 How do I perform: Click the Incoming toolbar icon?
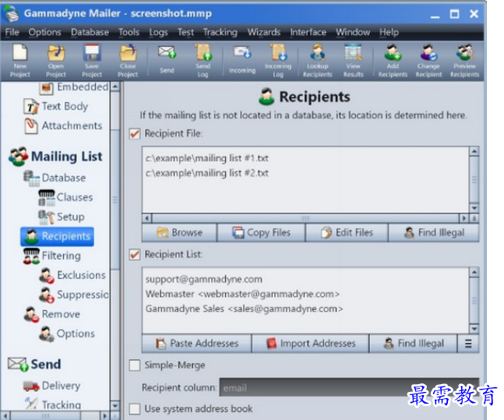coord(242,60)
